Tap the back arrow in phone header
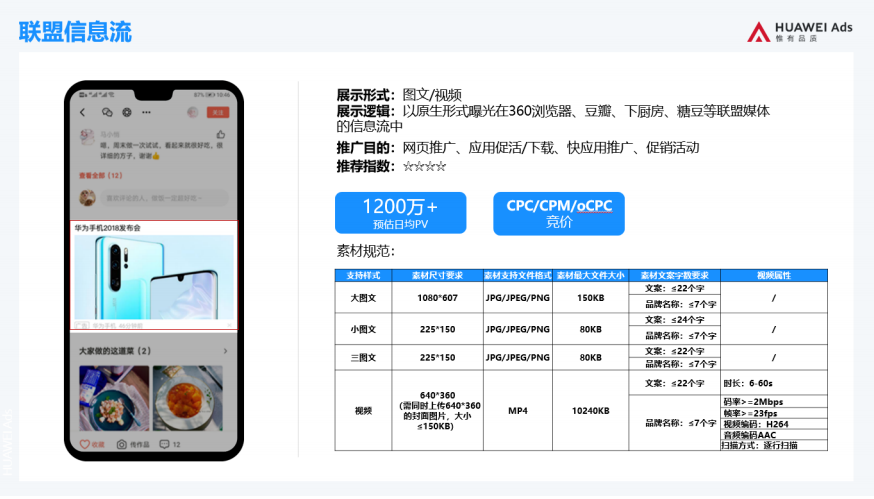 point(82,112)
